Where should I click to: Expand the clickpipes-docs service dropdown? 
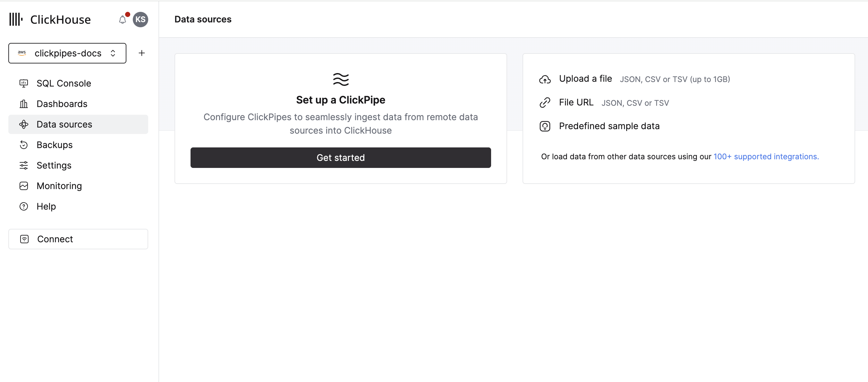point(67,53)
